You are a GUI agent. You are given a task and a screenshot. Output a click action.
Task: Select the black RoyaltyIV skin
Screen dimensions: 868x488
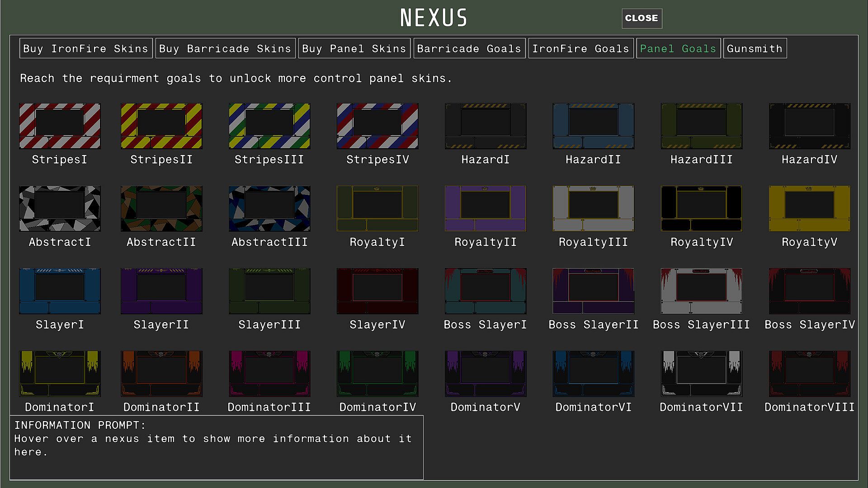coord(702,209)
